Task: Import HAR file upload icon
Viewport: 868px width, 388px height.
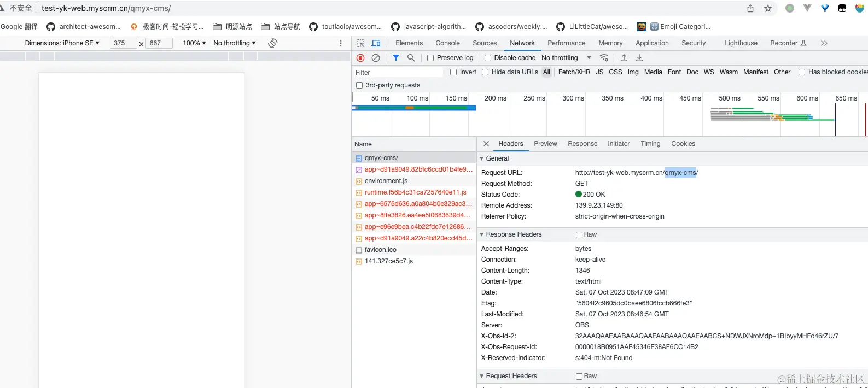Action: [624, 58]
